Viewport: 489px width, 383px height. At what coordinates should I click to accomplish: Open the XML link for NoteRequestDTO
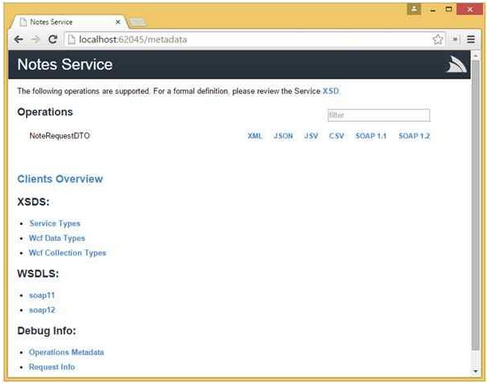[x=255, y=136]
